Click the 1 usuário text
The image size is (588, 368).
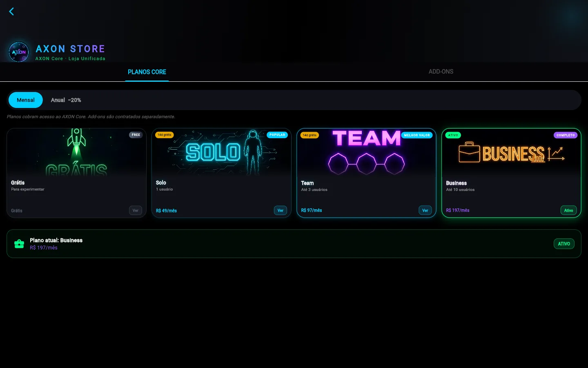point(164,189)
